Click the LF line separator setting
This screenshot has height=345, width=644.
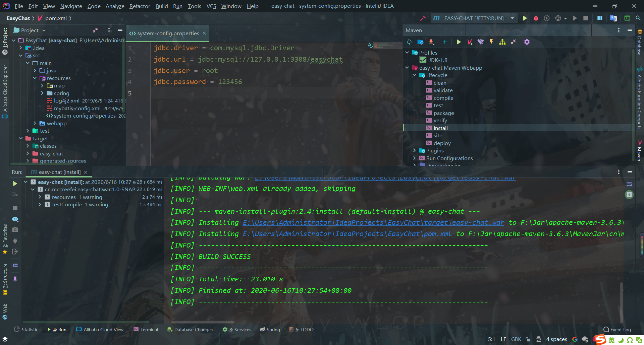pos(503,339)
